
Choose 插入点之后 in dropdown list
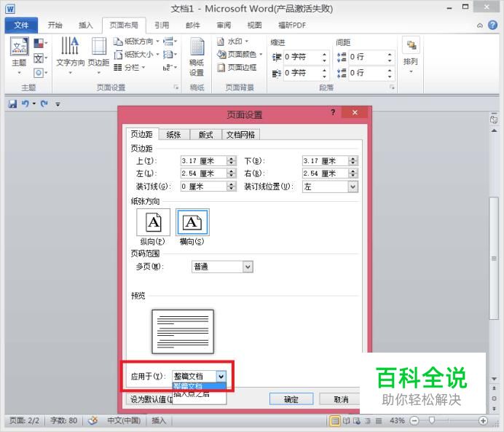coord(200,393)
